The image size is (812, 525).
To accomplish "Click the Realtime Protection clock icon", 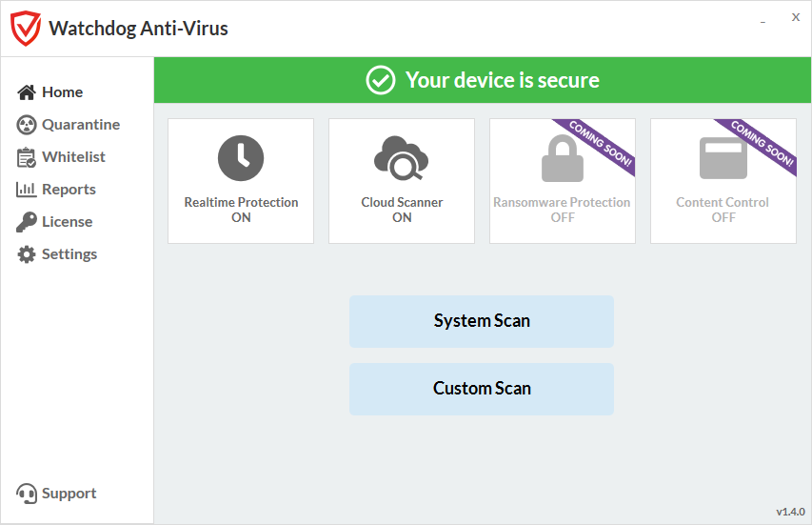I will (x=241, y=158).
